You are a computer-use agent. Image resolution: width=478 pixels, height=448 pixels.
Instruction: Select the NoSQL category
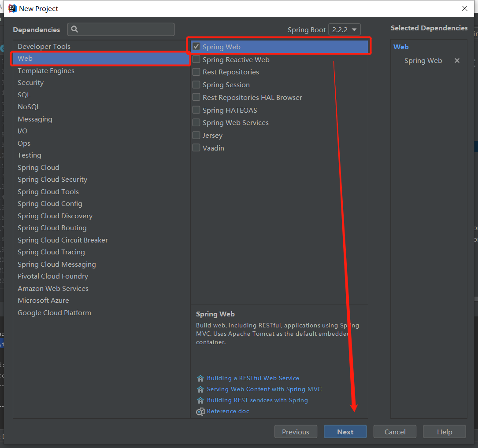tap(101, 107)
